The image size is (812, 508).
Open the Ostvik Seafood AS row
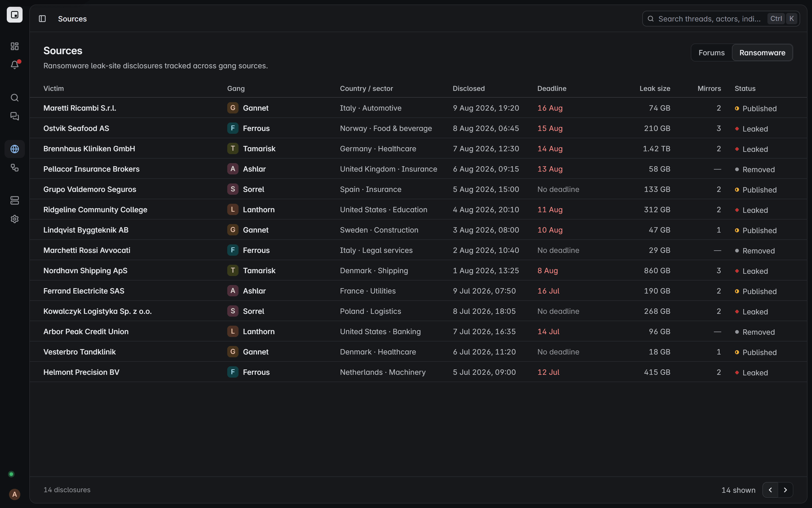click(x=418, y=128)
